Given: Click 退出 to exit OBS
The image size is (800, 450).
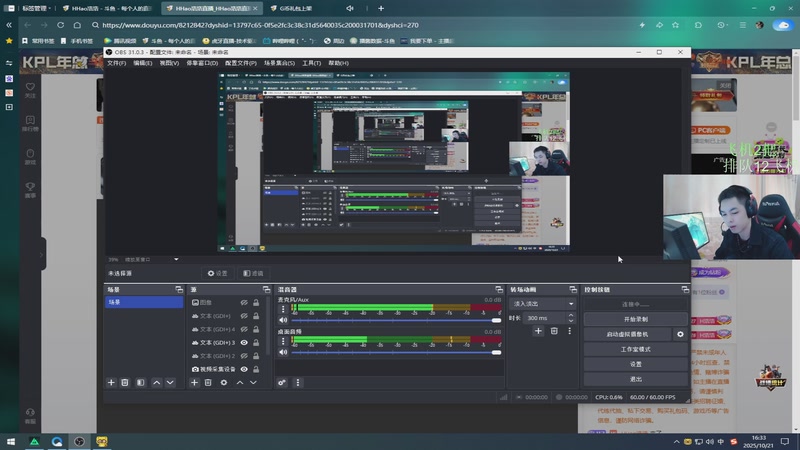Looking at the screenshot, I should (x=636, y=379).
